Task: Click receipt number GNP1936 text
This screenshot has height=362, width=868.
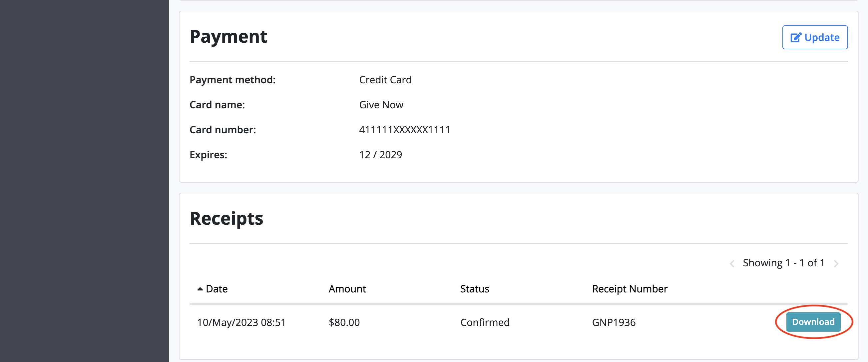Action: click(614, 323)
